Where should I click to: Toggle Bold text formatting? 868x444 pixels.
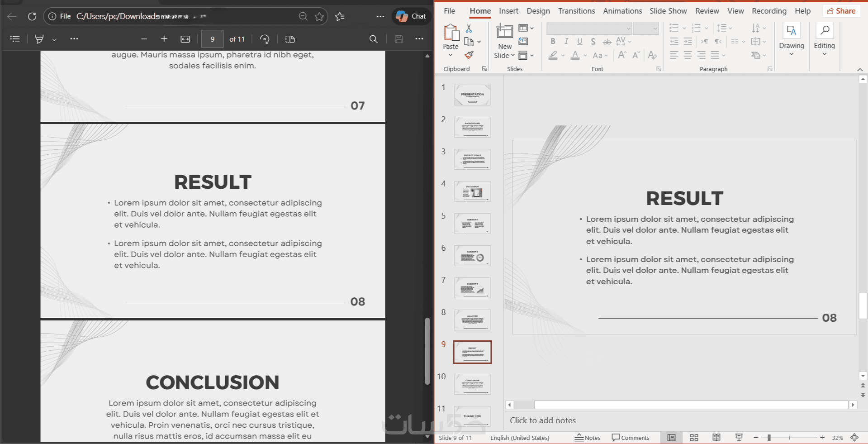click(553, 42)
